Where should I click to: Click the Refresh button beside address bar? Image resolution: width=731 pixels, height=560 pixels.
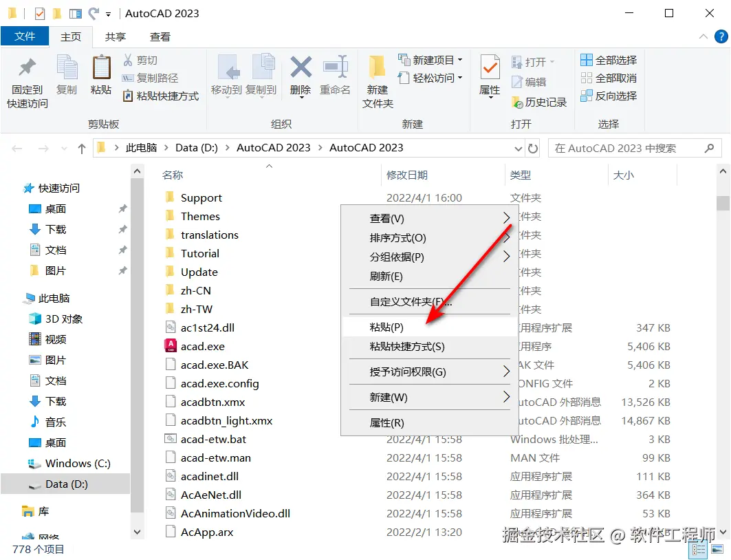click(x=533, y=149)
